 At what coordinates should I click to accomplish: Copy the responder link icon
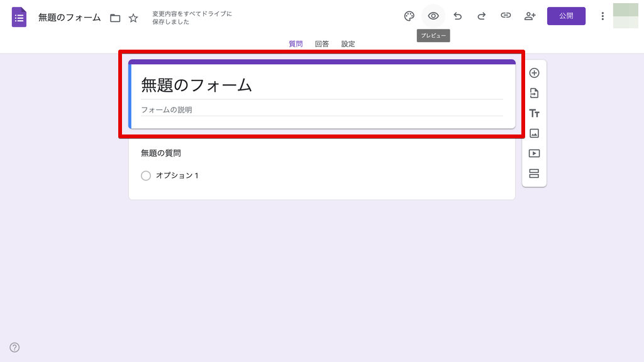tap(506, 16)
